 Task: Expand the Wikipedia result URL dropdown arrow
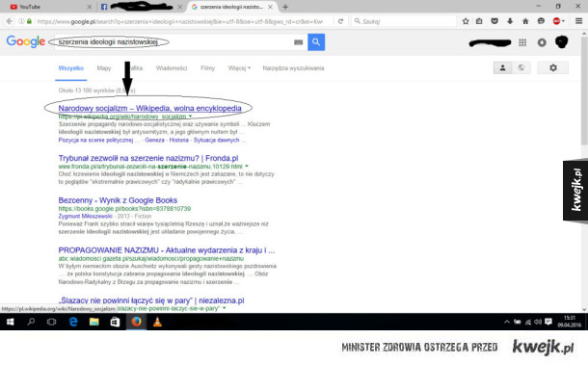(x=190, y=117)
